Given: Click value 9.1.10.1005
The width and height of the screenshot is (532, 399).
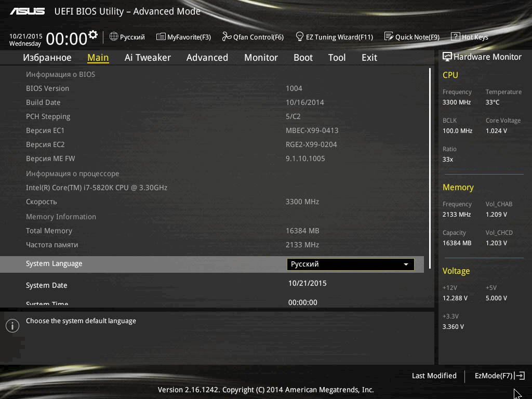Looking at the screenshot, I should click(305, 158).
